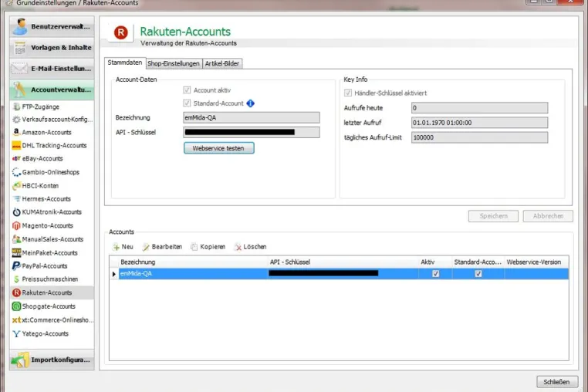
Task: Click the Yatego-Accounts icon
Action: (x=16, y=333)
